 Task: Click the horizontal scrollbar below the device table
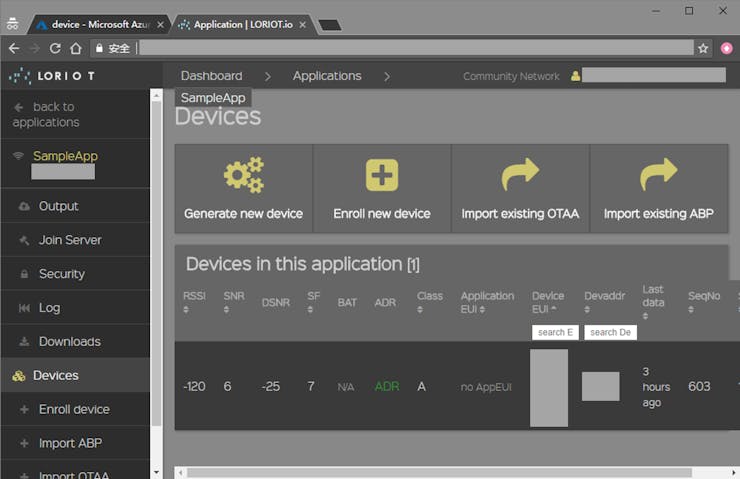[450, 471]
